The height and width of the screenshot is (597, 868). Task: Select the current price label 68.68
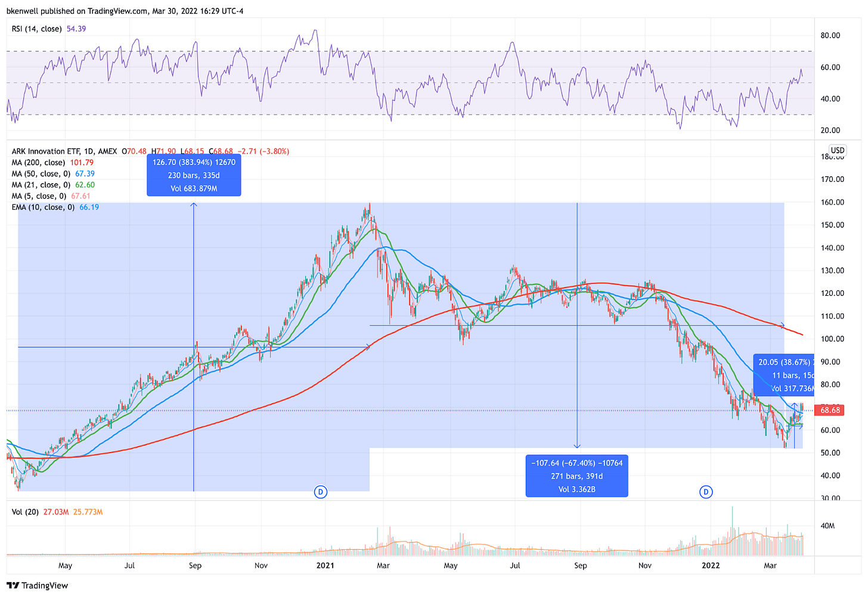click(830, 410)
